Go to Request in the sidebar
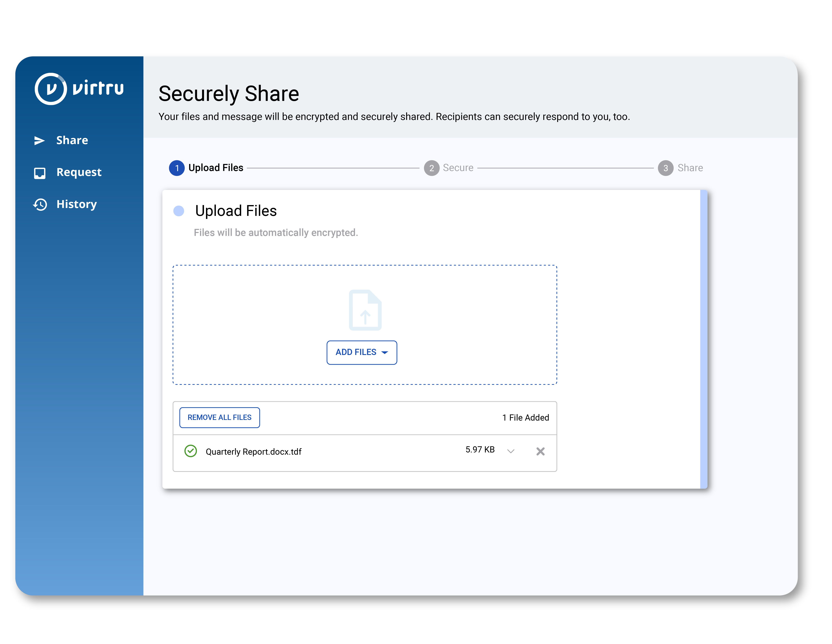The width and height of the screenshot is (832, 644). click(x=79, y=172)
